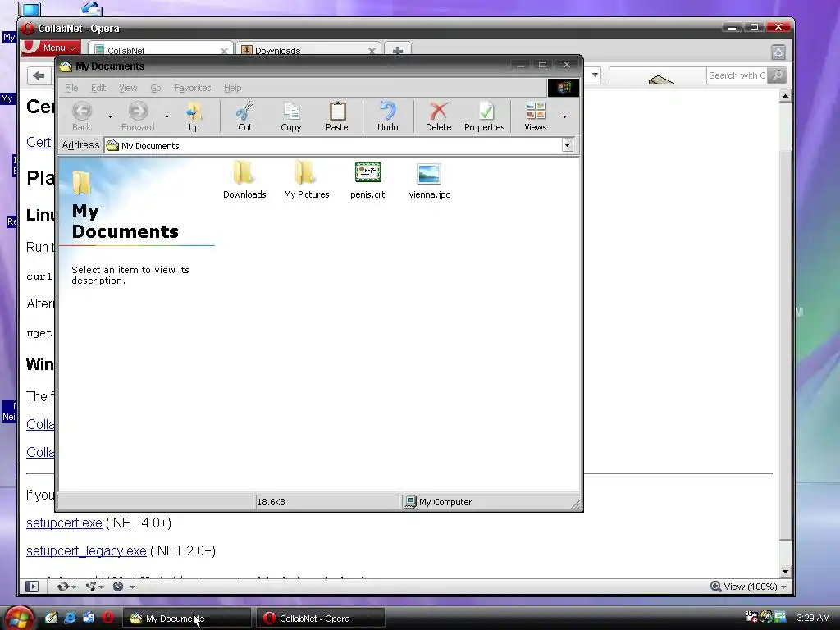Open the Forward history dropdown arrow
This screenshot has width=840, height=630.
(167, 116)
